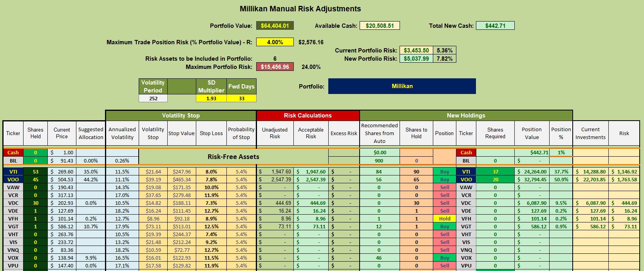Screen dimensions: 644x271
Task: Click the Buy position cell for VTI
Action: pos(445,172)
